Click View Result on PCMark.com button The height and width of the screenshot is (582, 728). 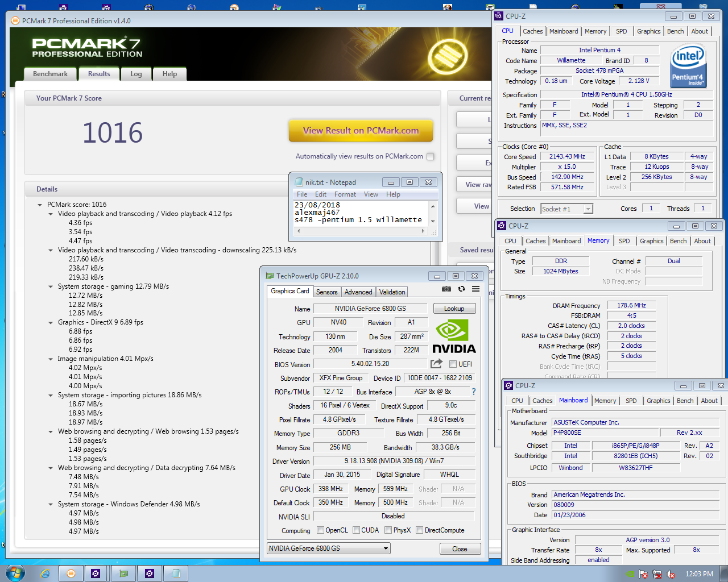point(361,131)
